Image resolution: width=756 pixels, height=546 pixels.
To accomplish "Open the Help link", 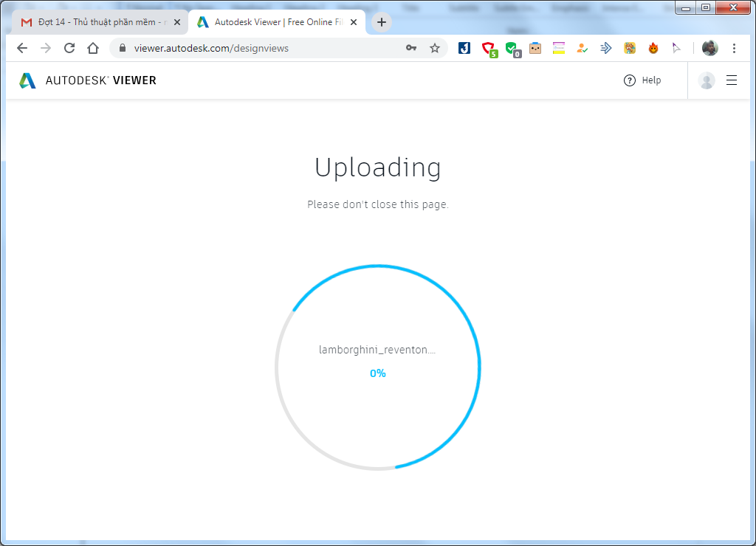I will [x=642, y=80].
